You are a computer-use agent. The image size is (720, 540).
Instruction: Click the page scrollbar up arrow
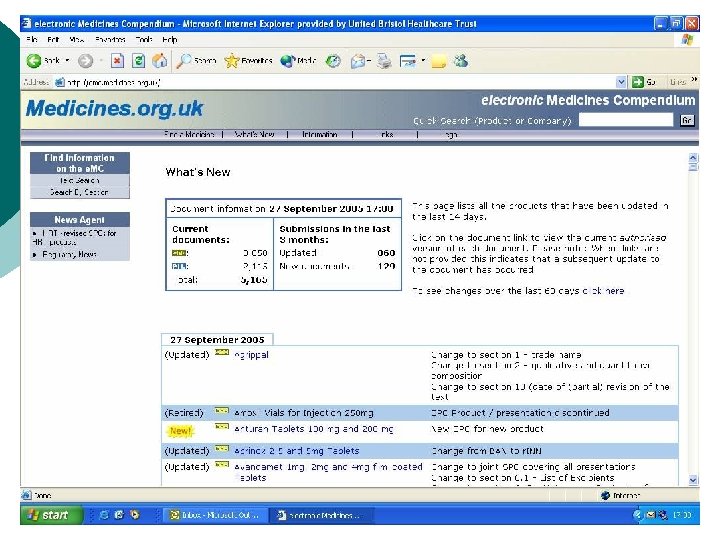pyautogui.click(x=693, y=158)
